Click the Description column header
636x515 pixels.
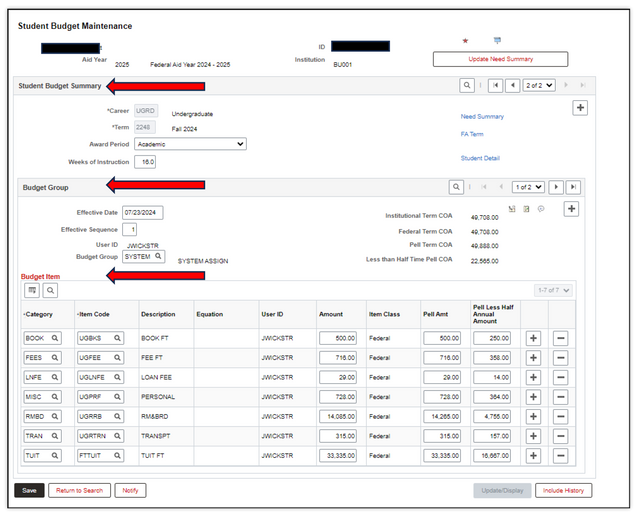(x=158, y=314)
